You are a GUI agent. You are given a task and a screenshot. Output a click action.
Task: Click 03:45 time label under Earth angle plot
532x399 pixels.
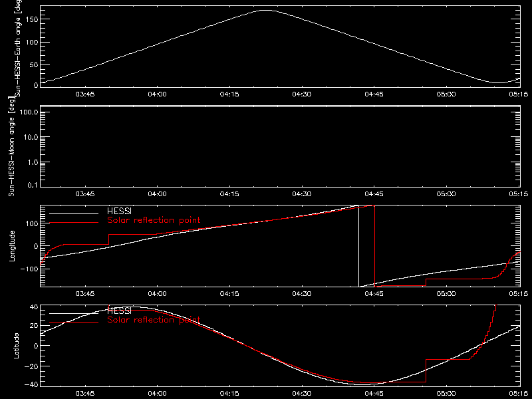[85, 94]
